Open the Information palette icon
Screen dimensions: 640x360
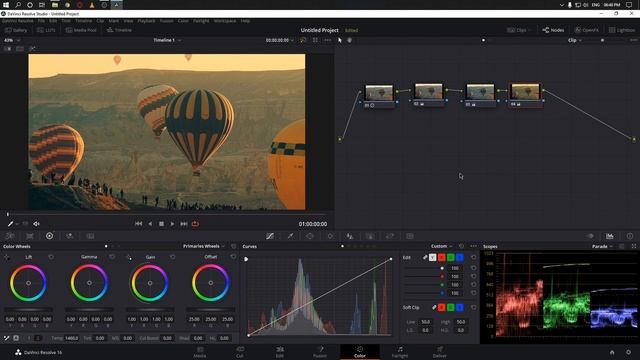point(630,236)
